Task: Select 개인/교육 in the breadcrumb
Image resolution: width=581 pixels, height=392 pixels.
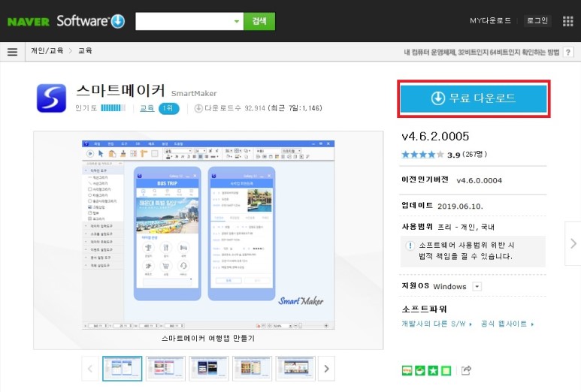Action: pos(47,51)
